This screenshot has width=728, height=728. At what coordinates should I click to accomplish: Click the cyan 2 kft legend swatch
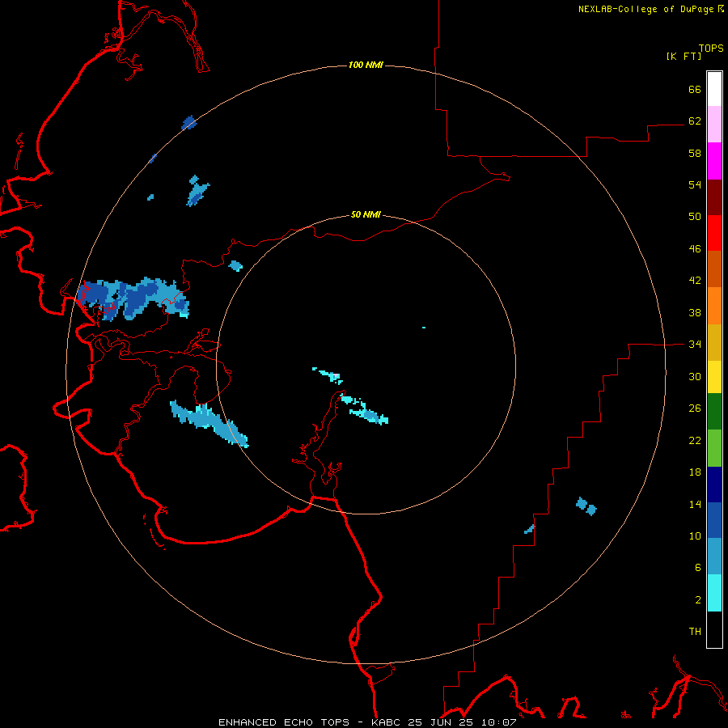pos(714,593)
